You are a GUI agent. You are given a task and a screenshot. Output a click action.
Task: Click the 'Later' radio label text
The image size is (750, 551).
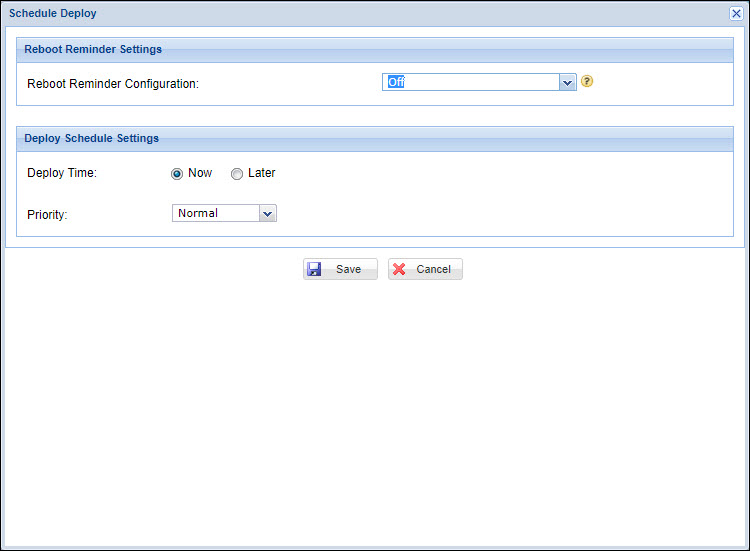coord(261,173)
